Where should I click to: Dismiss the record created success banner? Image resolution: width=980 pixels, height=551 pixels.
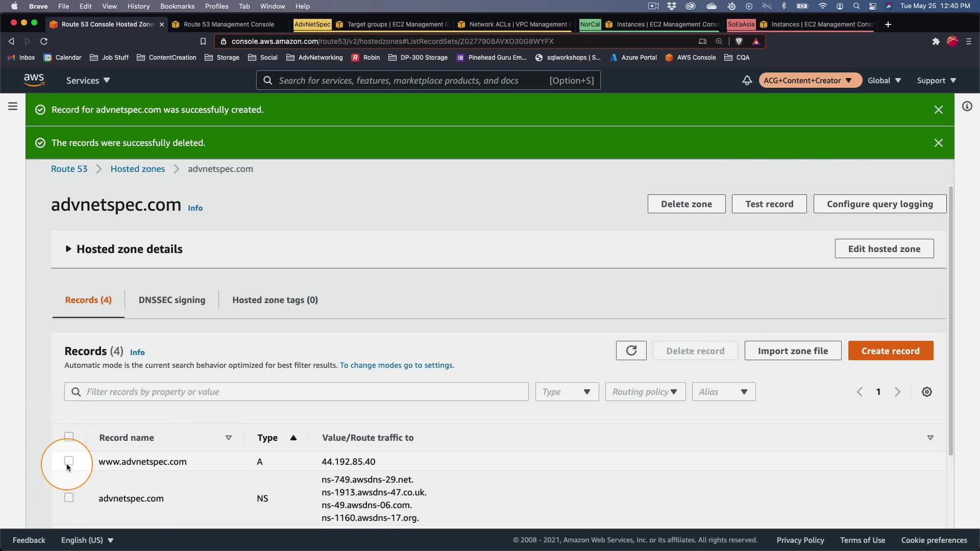(x=938, y=110)
